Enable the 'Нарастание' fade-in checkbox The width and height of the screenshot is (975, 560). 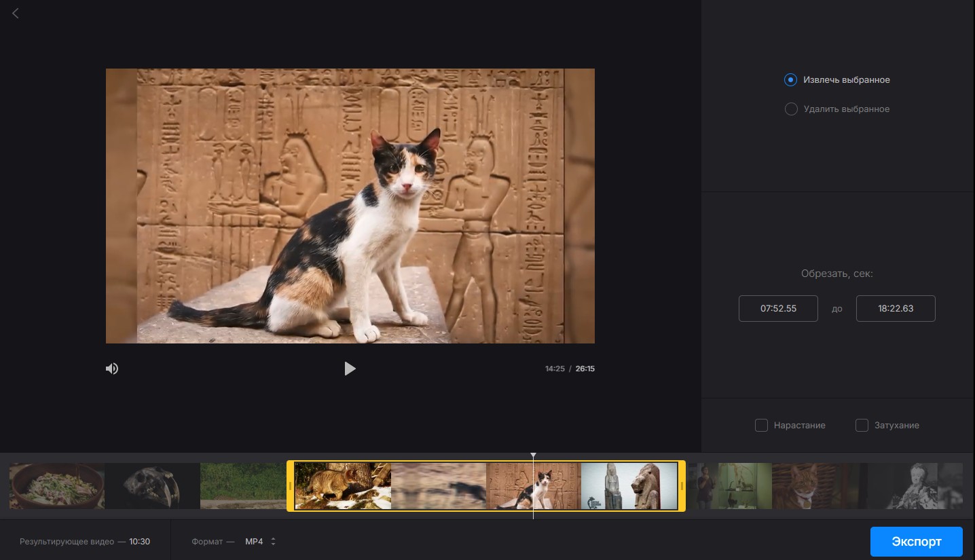[761, 426]
